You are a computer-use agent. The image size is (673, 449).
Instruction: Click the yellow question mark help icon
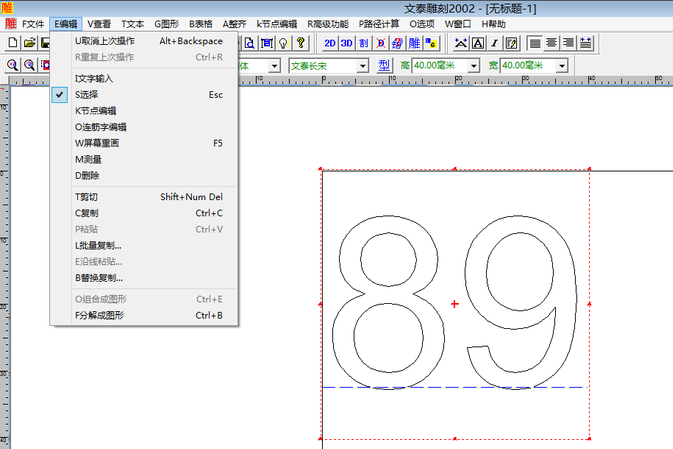[300, 43]
